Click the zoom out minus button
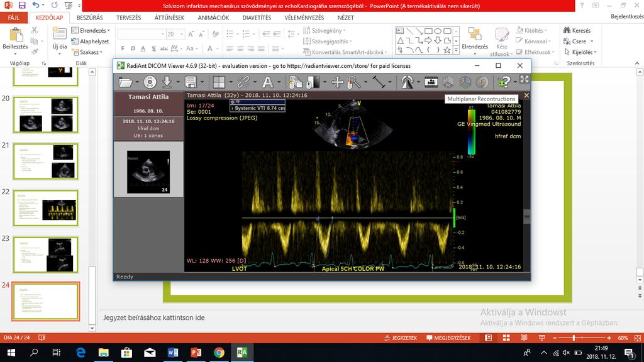This screenshot has height=362, width=644. click(555, 337)
